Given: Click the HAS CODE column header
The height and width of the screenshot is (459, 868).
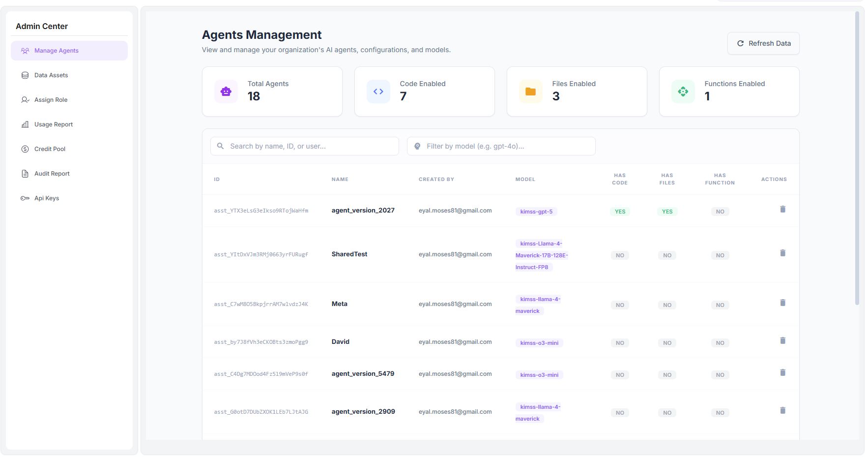Looking at the screenshot, I should [x=619, y=179].
